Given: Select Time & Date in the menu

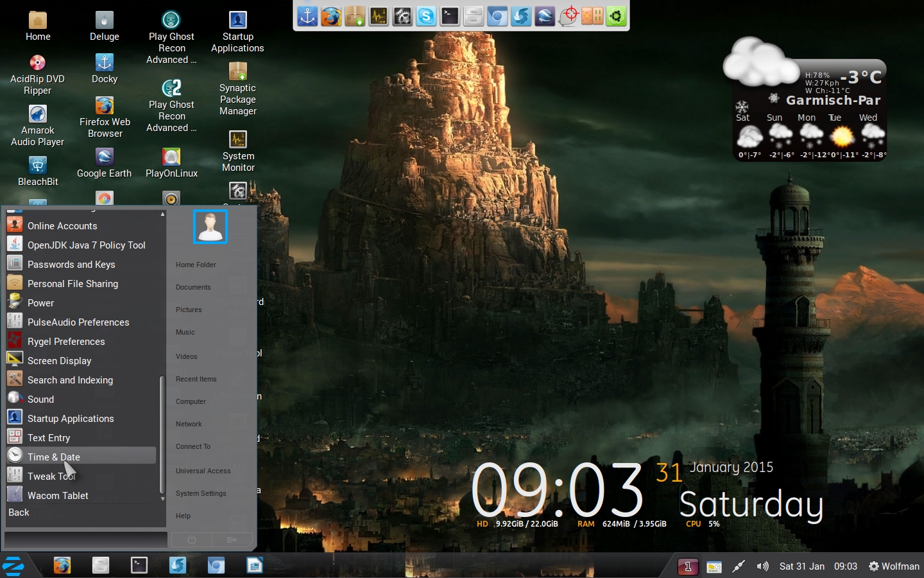Looking at the screenshot, I should click(81, 457).
